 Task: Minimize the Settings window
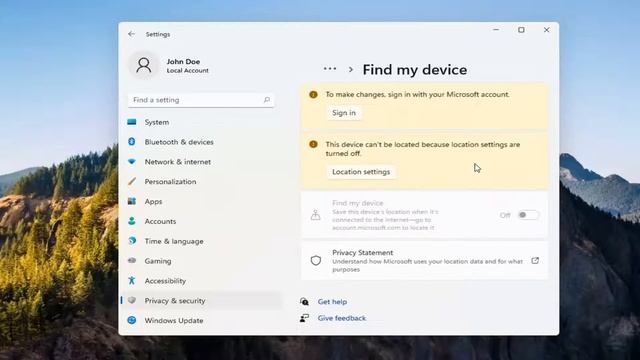coord(496,30)
